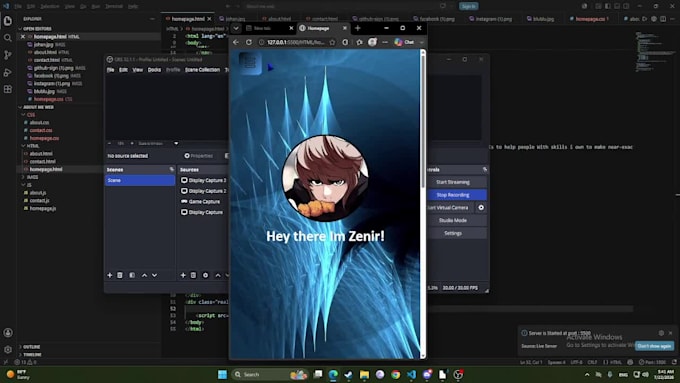Toggle Studio Mode in OBS
This screenshot has height=383, width=680.
click(x=453, y=220)
